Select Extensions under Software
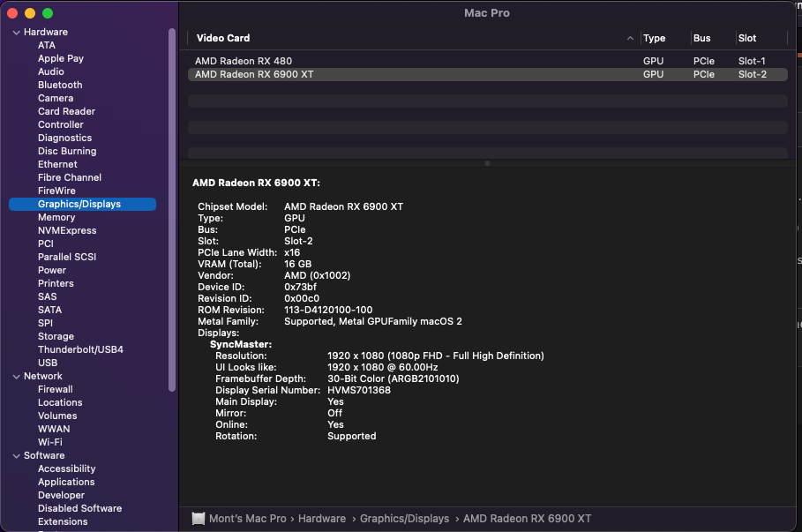The width and height of the screenshot is (802, 532). pos(63,521)
